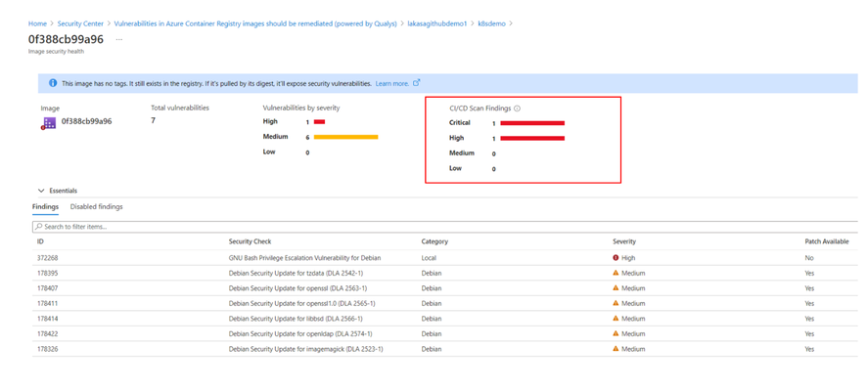Click the blue info icon in the banner

coord(53,83)
